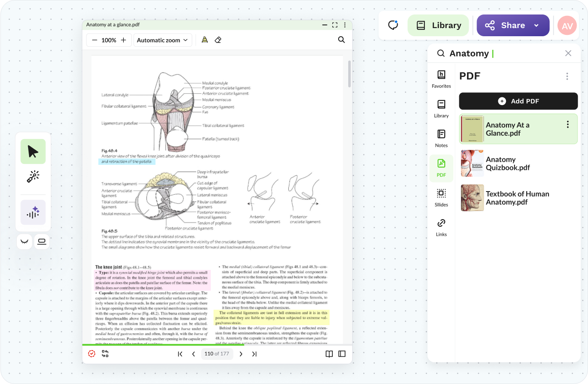This screenshot has height=384, width=588.
Task: Open options for Anatomy At a Glance.pdf
Action: coord(568,125)
